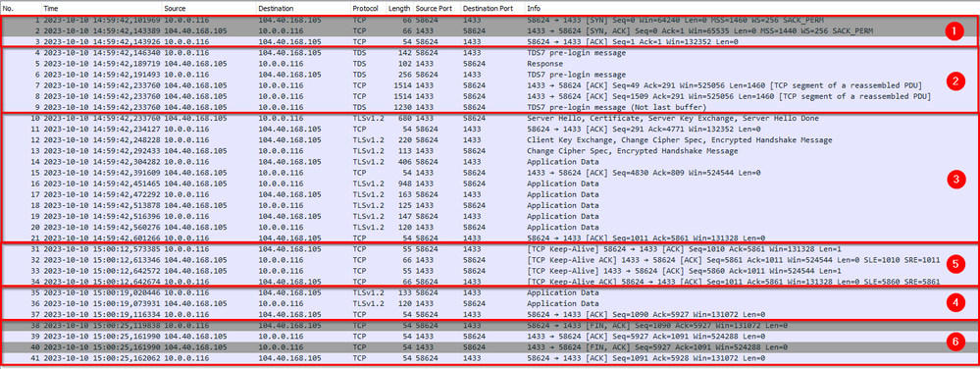Select packet 9, pre-login message (Not last buffer)
This screenshot has width=980, height=369.
pos(490,107)
